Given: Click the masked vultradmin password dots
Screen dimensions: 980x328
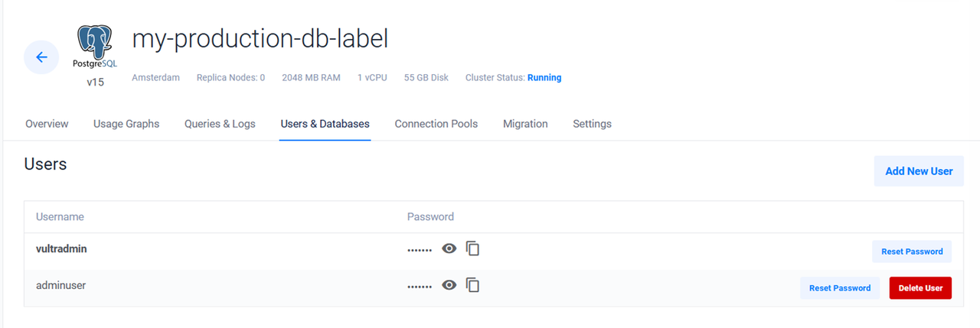Looking at the screenshot, I should click(420, 250).
